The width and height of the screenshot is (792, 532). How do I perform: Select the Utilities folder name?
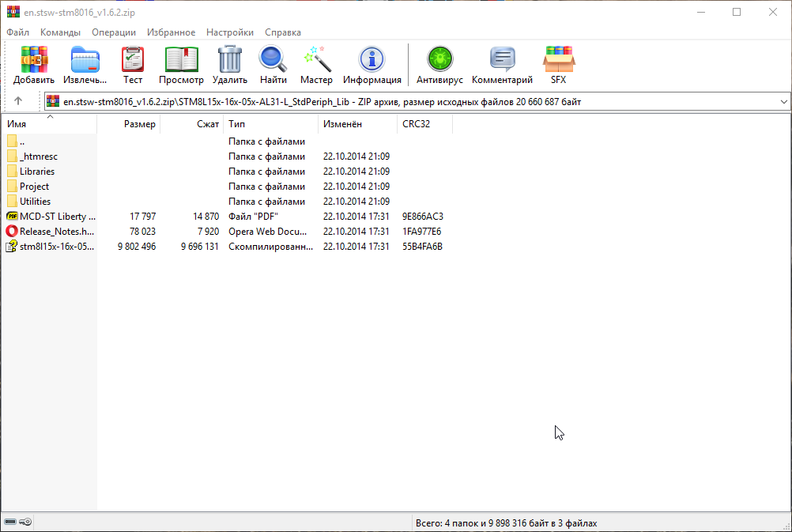coord(35,201)
